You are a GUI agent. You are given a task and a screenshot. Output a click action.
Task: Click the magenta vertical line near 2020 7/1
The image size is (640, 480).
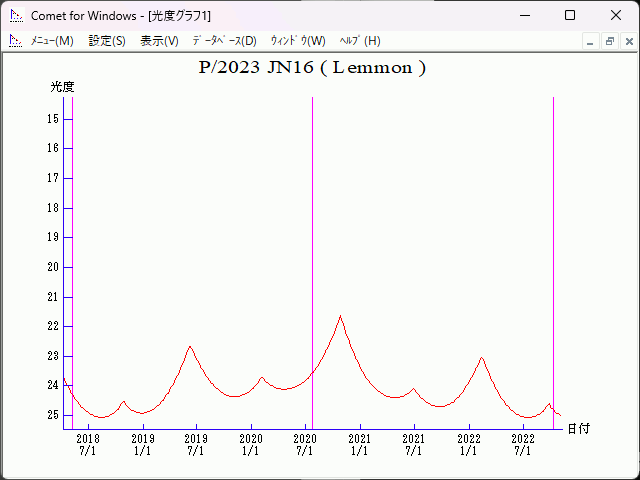pos(312,250)
